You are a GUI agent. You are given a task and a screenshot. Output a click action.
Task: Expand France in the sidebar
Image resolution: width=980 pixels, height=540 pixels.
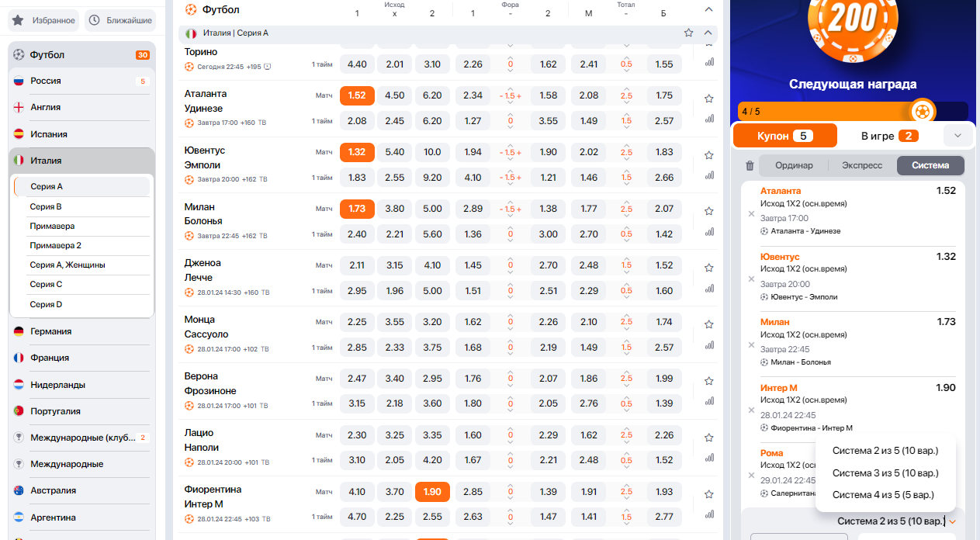click(81, 358)
